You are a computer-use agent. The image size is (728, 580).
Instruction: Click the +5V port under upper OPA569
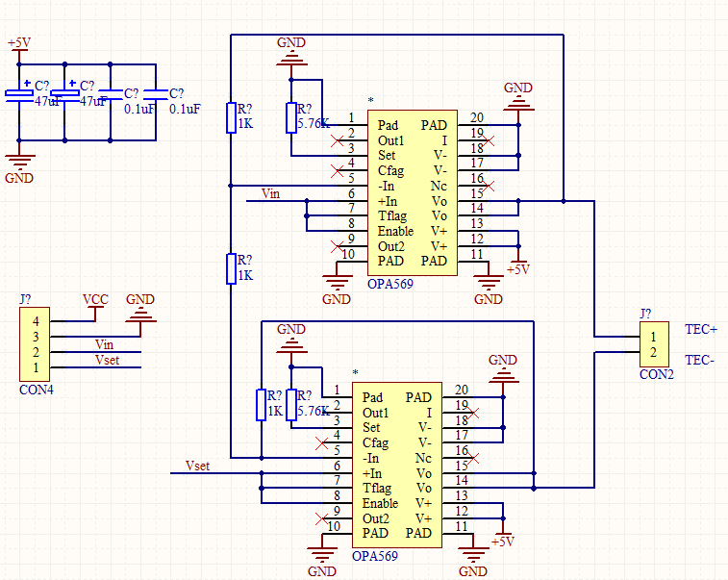518,269
